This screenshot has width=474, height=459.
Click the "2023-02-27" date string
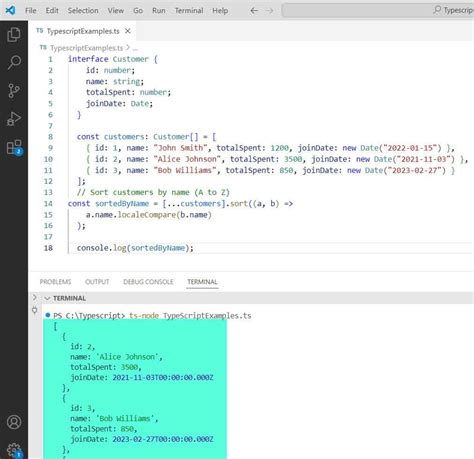416,170
